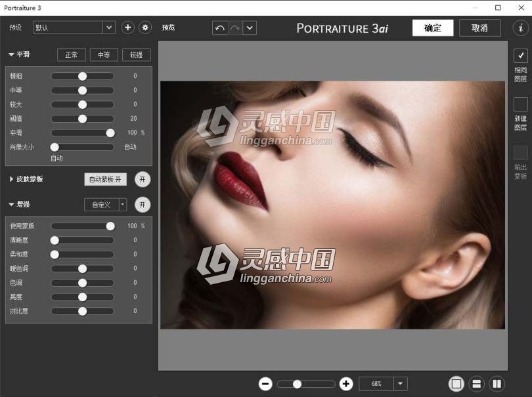Viewport: 532px width, 397px height.
Task: Open the 68% zoom level dropdown
Action: [x=401, y=384]
